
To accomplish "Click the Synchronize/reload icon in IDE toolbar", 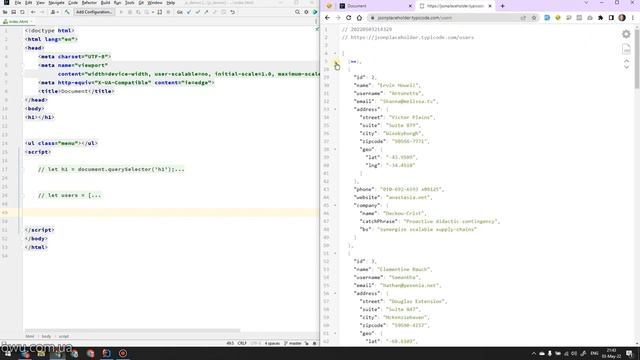I will click(22, 12).
